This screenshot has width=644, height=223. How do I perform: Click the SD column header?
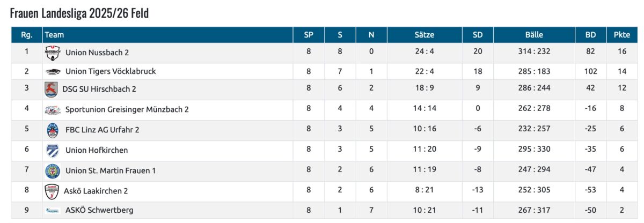coord(478,35)
